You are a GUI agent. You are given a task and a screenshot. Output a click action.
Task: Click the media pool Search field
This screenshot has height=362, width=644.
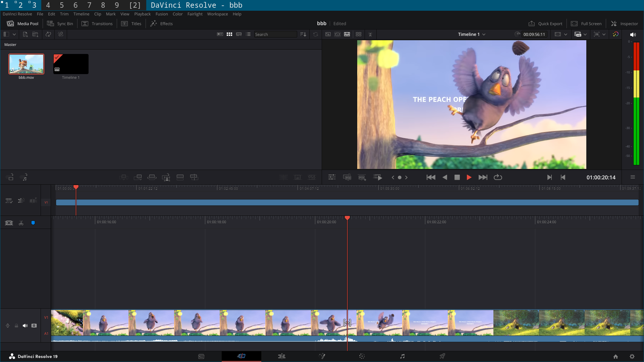[x=275, y=34]
